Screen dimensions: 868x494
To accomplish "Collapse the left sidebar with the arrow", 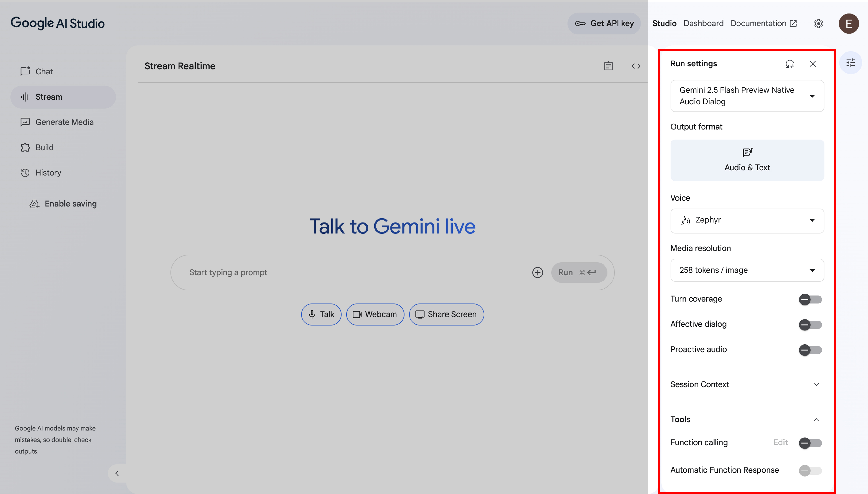I will (117, 473).
